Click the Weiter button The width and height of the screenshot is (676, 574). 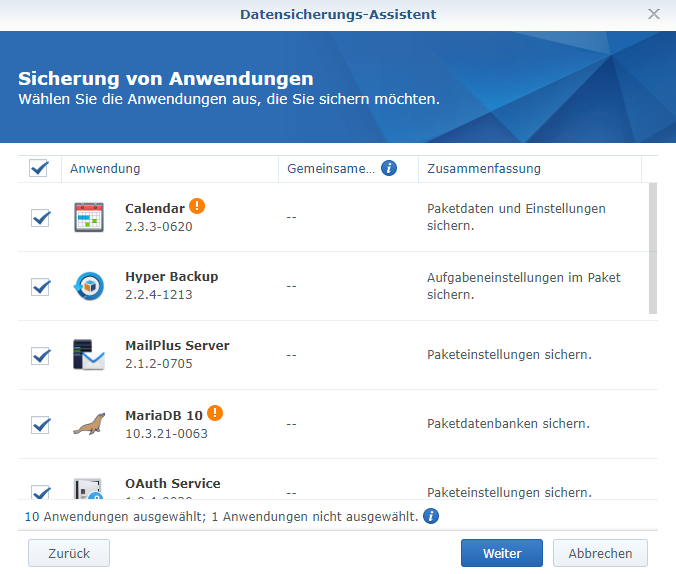(501, 553)
